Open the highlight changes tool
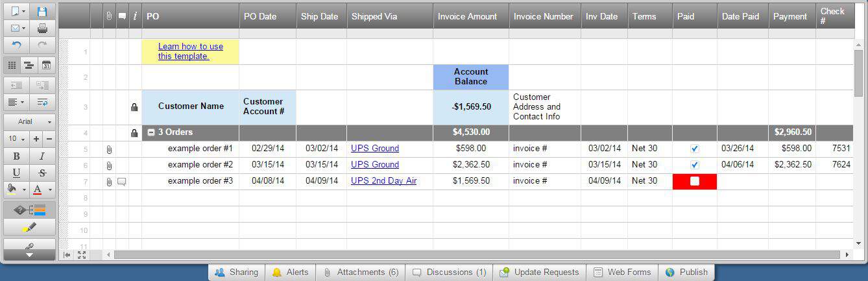 coord(29,227)
